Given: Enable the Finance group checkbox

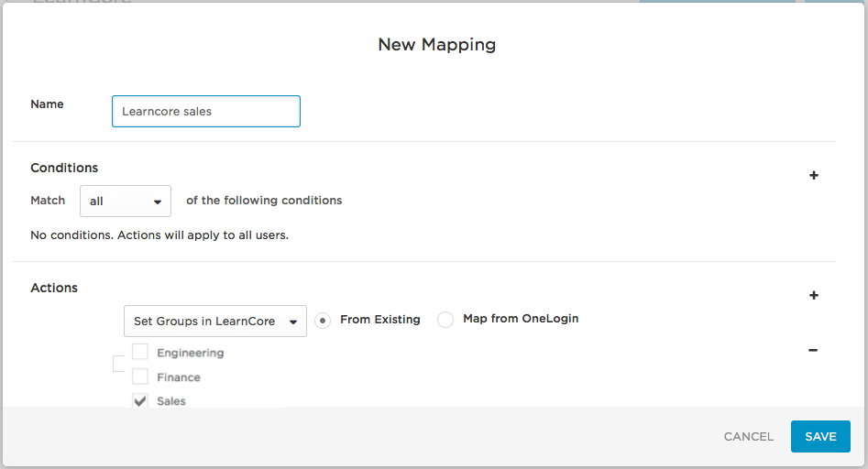Looking at the screenshot, I should (x=140, y=376).
